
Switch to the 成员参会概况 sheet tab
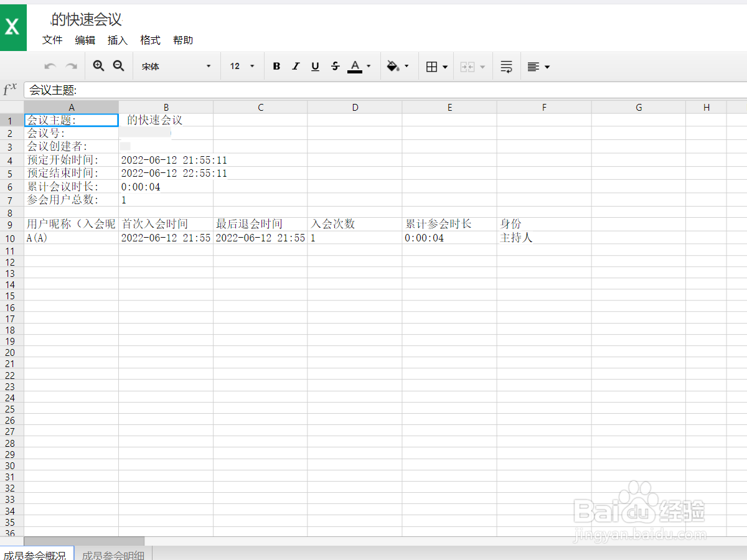click(37, 554)
